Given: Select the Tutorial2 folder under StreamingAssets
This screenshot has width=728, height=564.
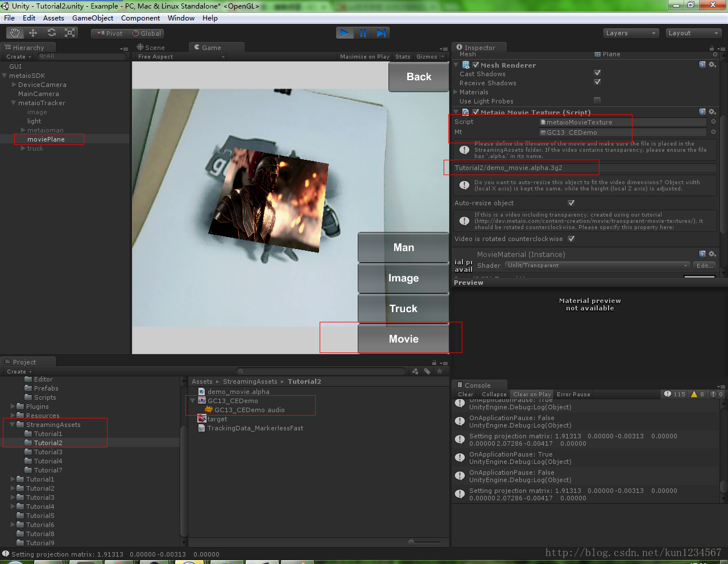Looking at the screenshot, I should click(48, 443).
